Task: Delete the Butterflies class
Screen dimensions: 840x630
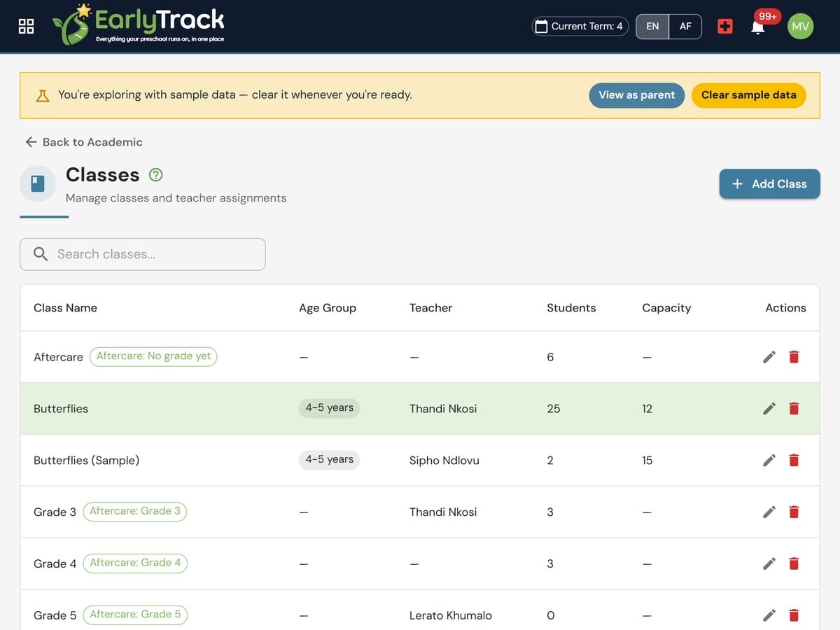Action: click(x=794, y=409)
